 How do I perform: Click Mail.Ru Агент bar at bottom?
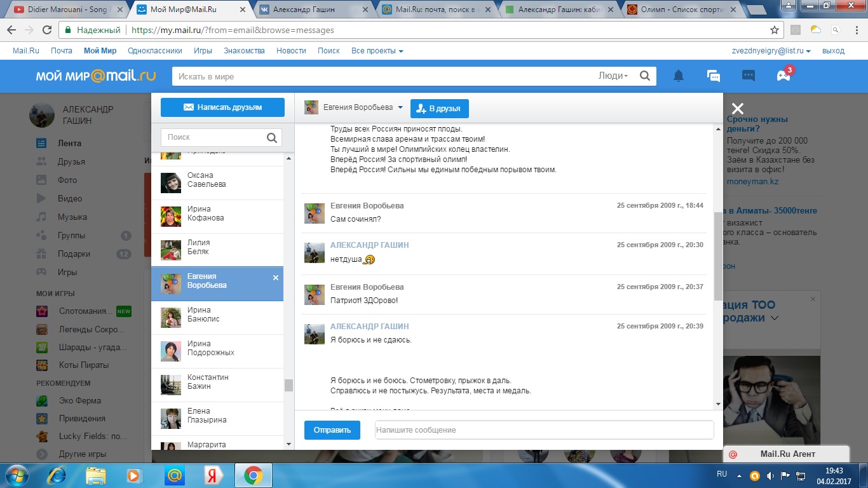click(x=787, y=454)
